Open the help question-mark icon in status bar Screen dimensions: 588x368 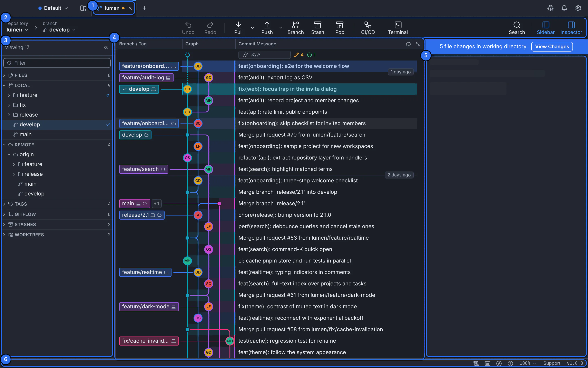(x=510, y=363)
